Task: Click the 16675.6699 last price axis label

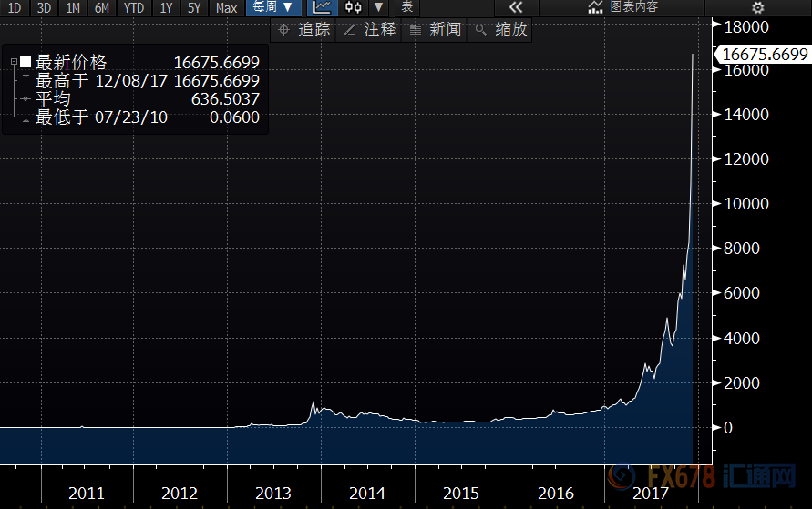Action: (x=764, y=55)
